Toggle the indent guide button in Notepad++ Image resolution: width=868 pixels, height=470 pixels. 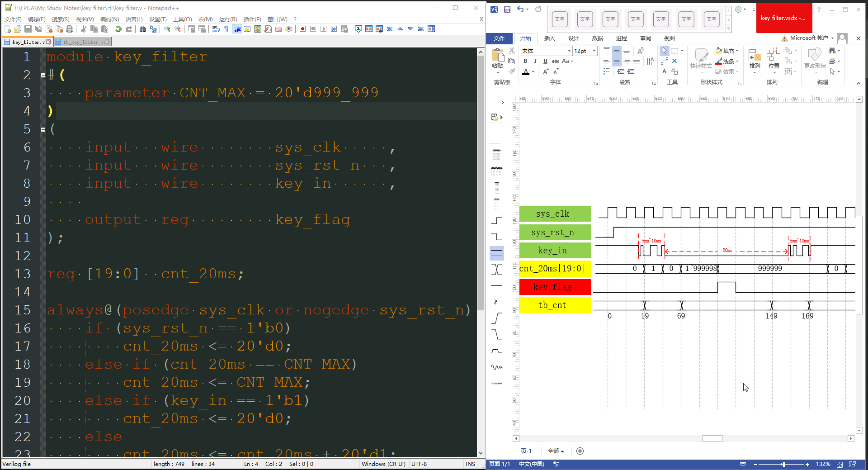[237, 29]
